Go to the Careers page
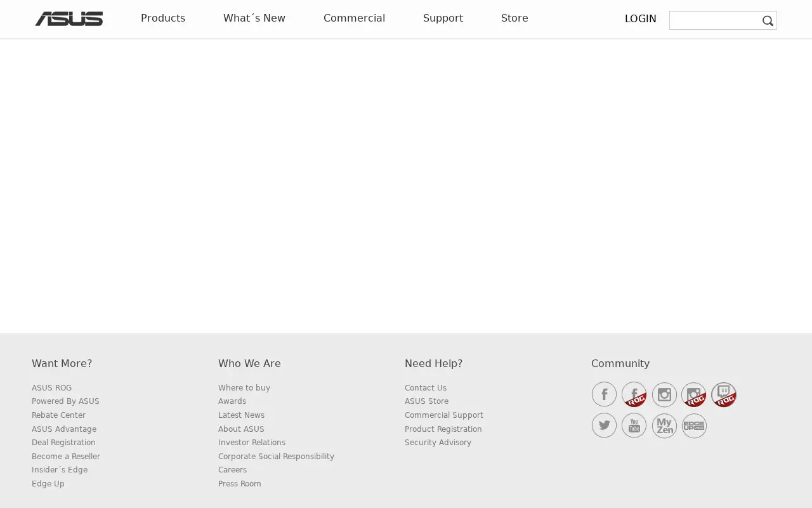This screenshot has width=812, height=508. point(232,470)
